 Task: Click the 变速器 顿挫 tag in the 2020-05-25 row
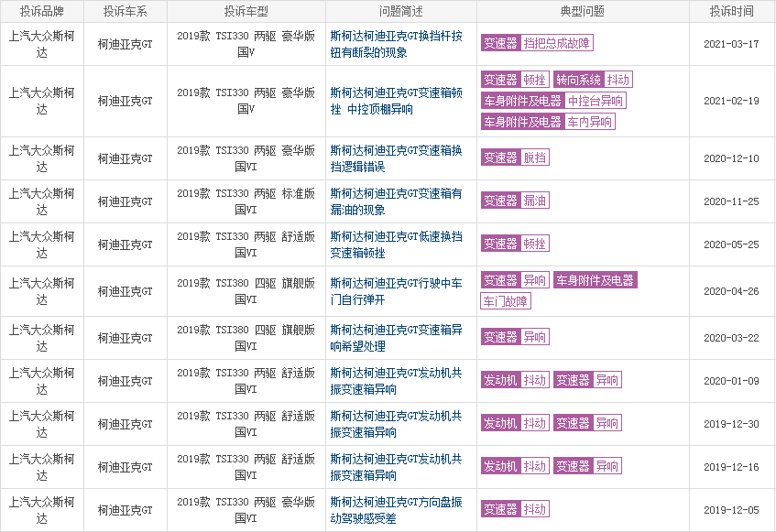click(515, 244)
